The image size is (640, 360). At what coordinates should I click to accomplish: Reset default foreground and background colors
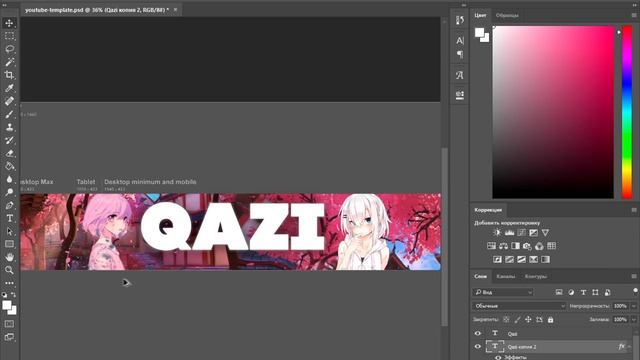pos(4,294)
